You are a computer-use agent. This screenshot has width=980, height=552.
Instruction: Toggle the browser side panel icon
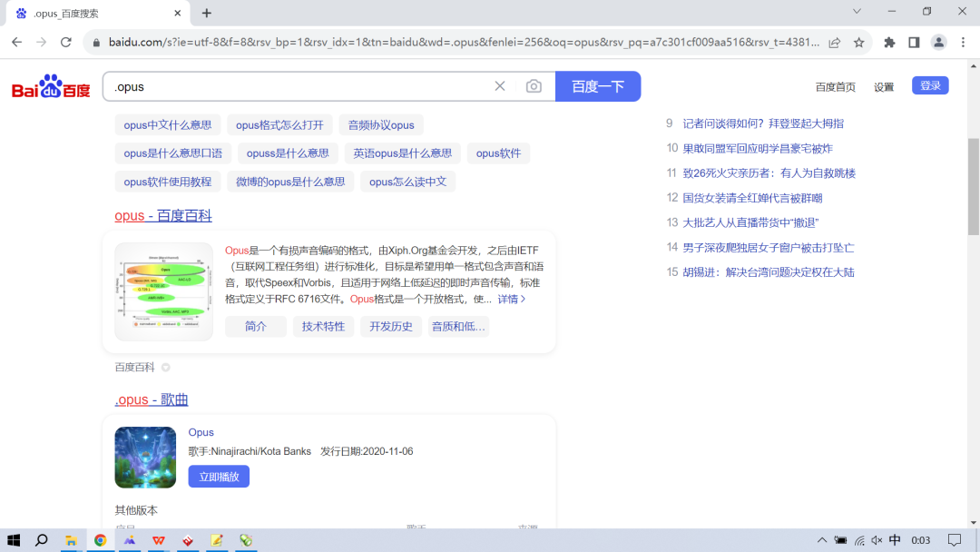click(914, 43)
